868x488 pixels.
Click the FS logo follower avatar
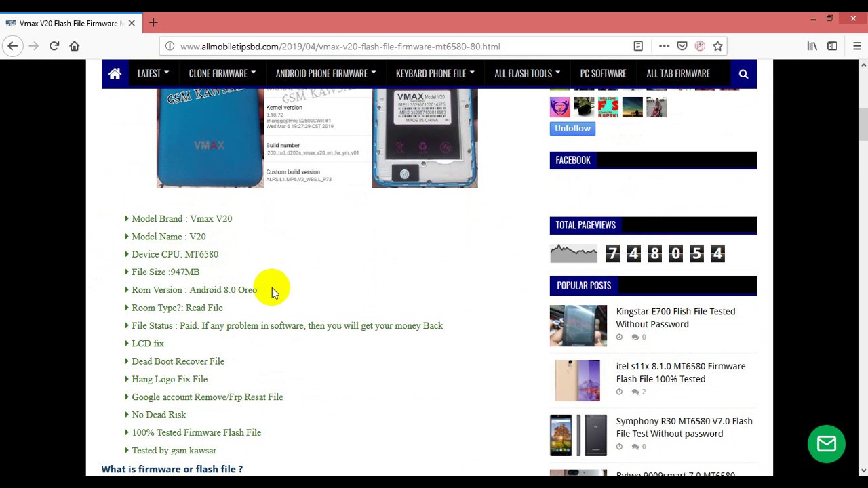click(608, 106)
